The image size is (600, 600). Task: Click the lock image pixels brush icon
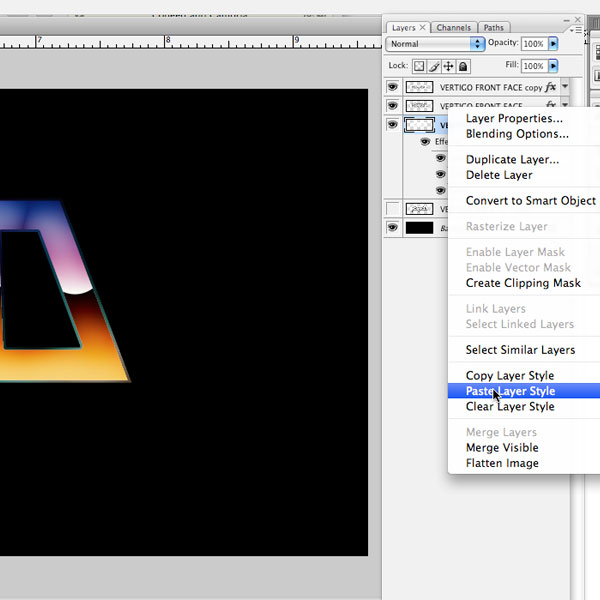point(434,66)
